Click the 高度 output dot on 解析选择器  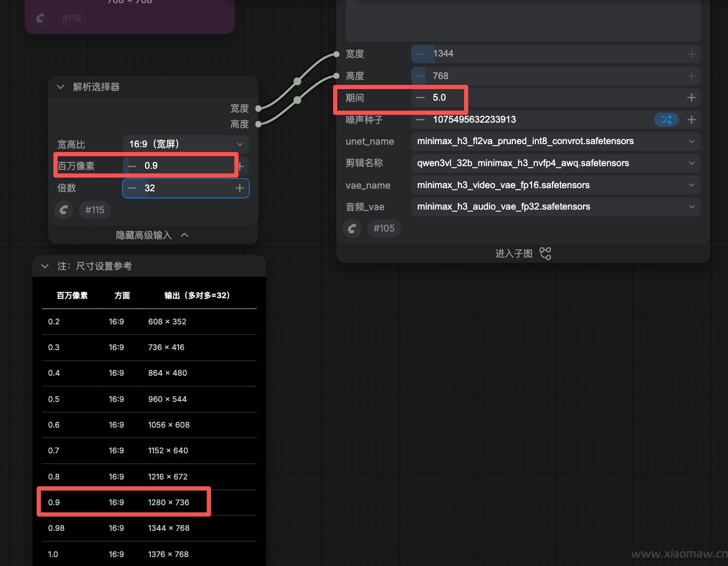pos(258,124)
